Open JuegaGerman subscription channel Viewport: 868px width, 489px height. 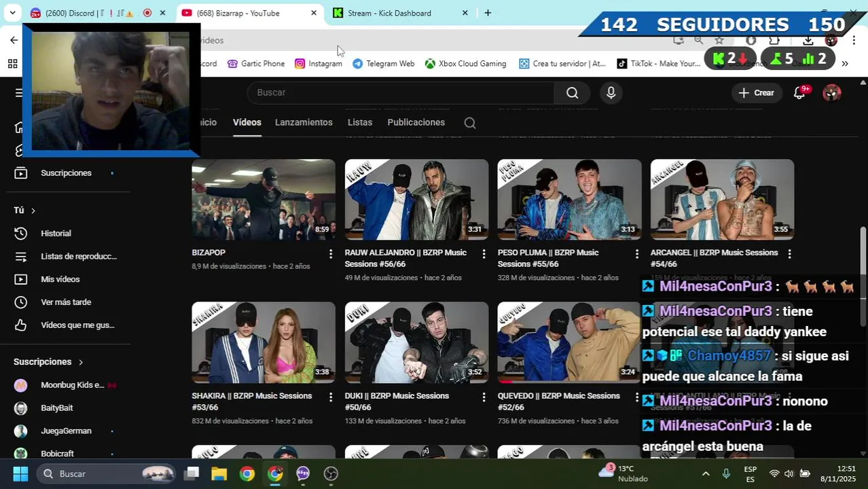[65, 431]
